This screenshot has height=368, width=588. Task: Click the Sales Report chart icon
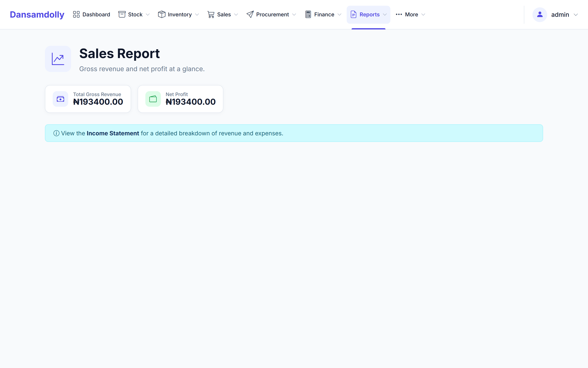tap(58, 59)
